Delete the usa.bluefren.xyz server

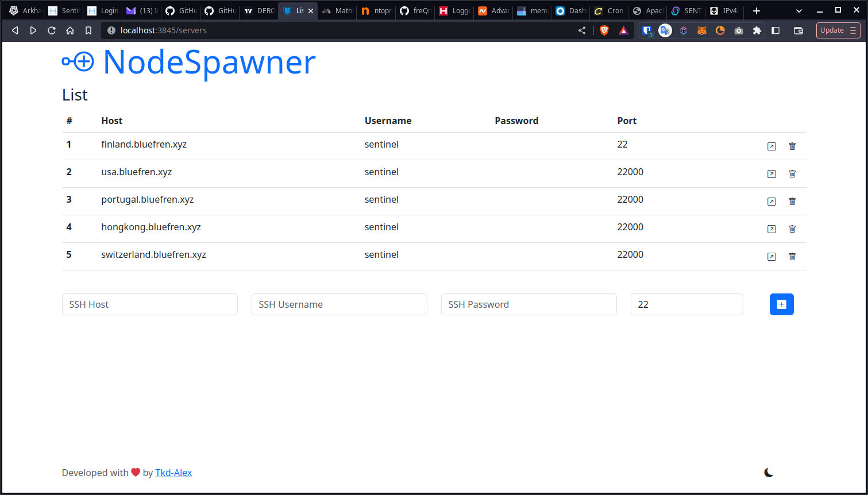pyautogui.click(x=792, y=173)
